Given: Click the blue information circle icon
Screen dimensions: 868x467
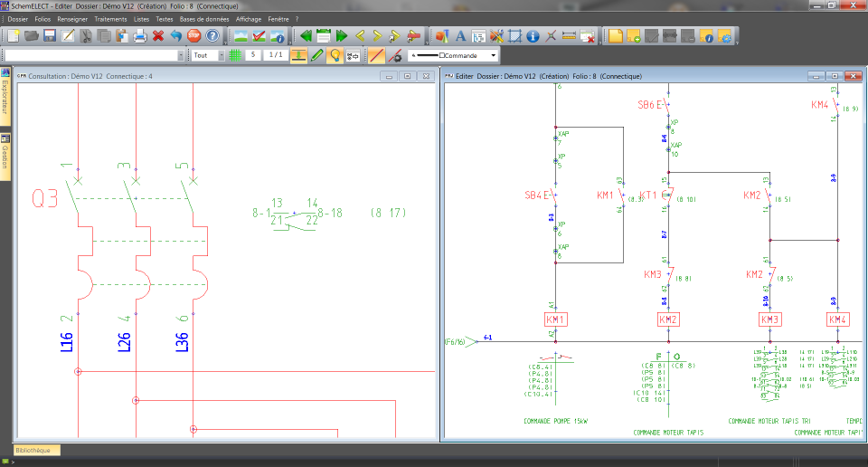Looking at the screenshot, I should (x=533, y=36).
